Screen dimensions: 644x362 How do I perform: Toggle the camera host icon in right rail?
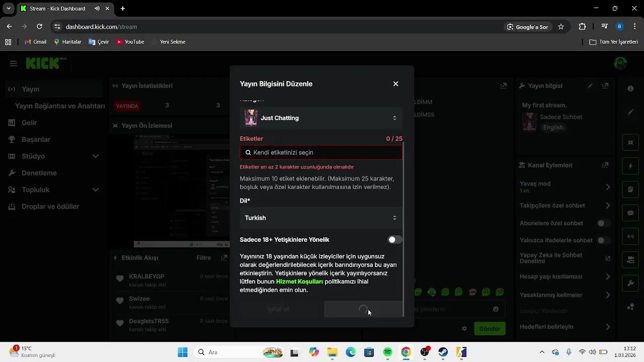[x=630, y=260]
